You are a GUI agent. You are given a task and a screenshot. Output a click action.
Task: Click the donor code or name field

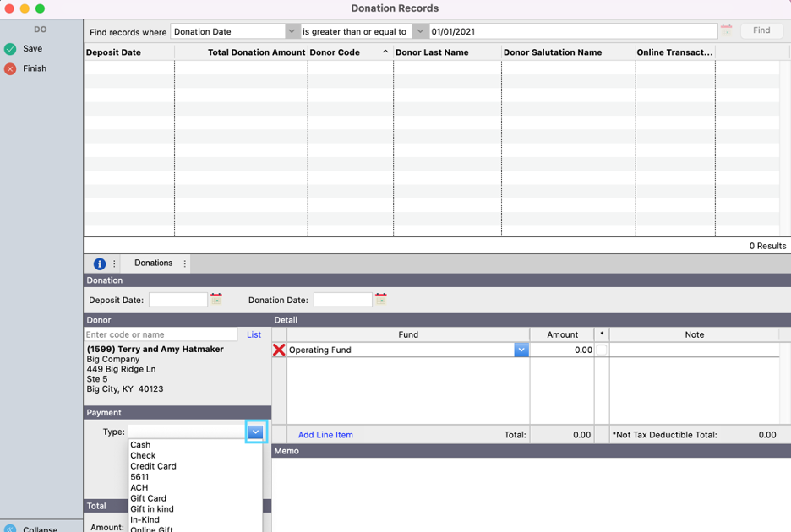tap(161, 334)
